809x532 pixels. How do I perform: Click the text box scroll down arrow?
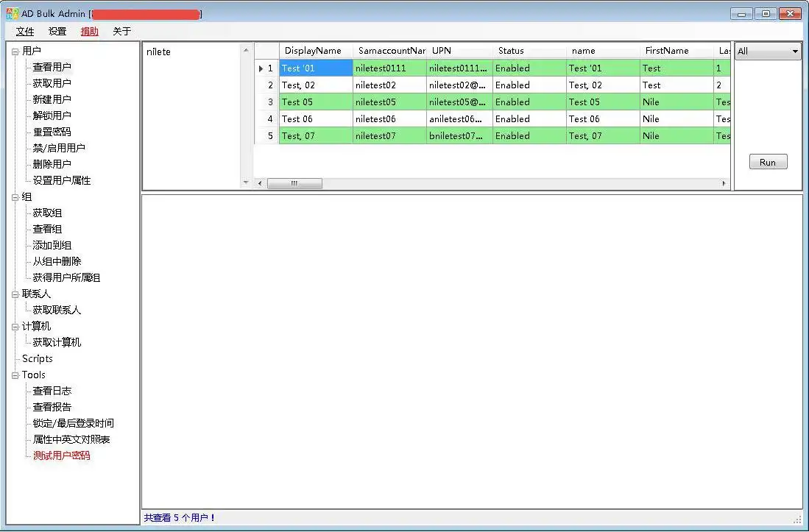pyautogui.click(x=246, y=182)
